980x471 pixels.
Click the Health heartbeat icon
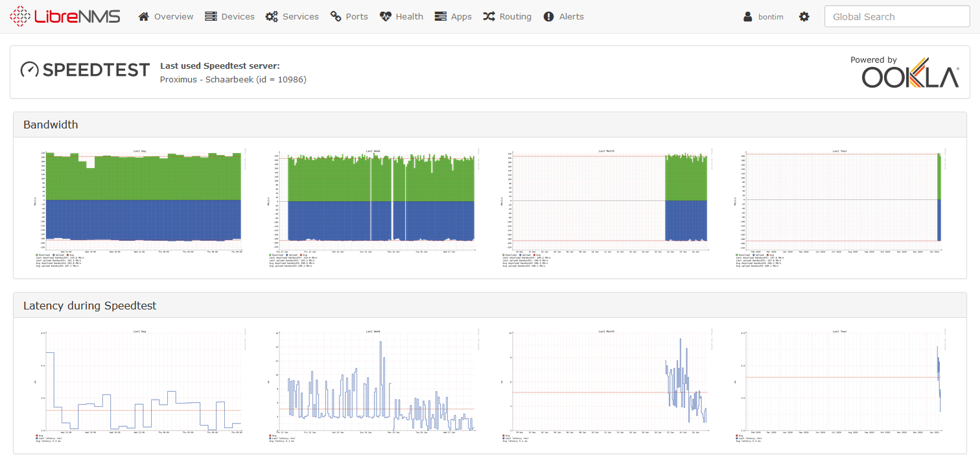(x=386, y=17)
